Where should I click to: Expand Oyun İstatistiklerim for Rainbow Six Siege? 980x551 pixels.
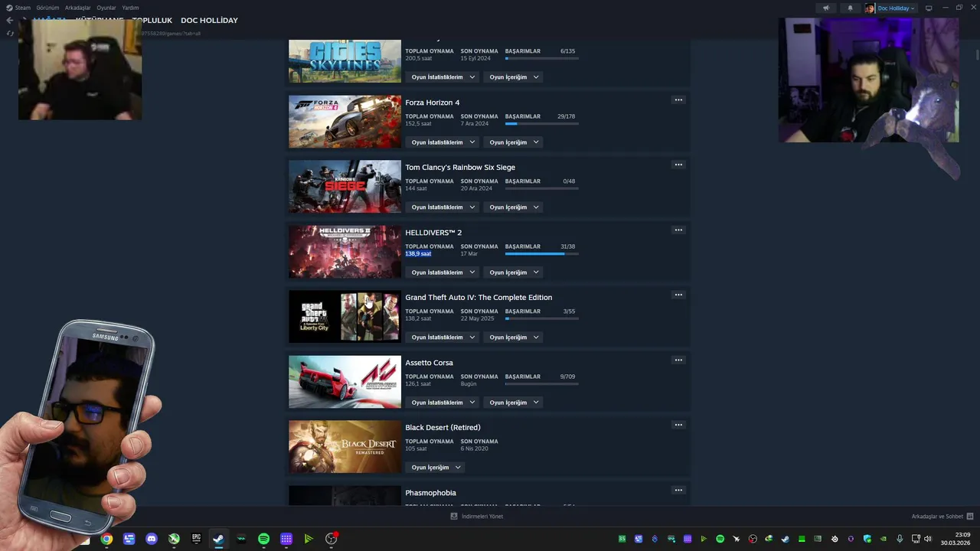442,207
